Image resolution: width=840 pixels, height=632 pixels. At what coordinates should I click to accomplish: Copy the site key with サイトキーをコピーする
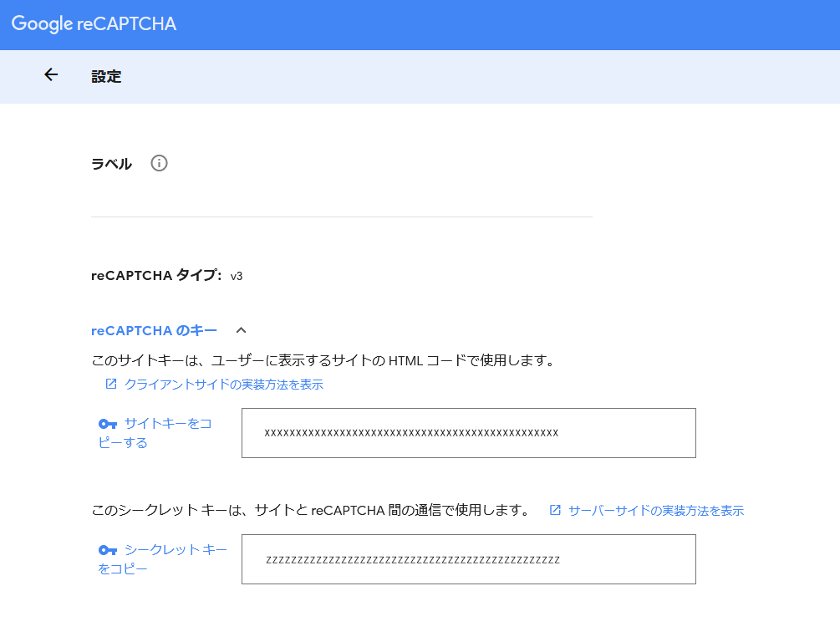pyautogui.click(x=155, y=433)
